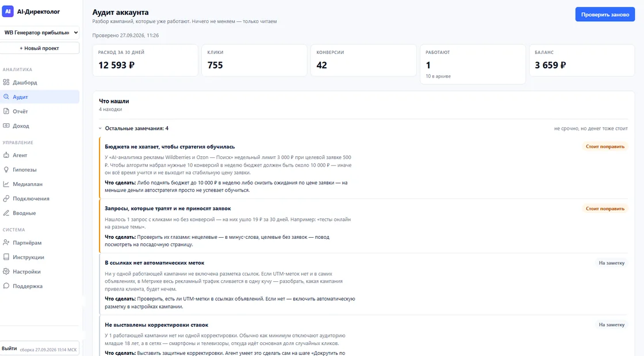Click the Проверить заново button

[x=605, y=14]
